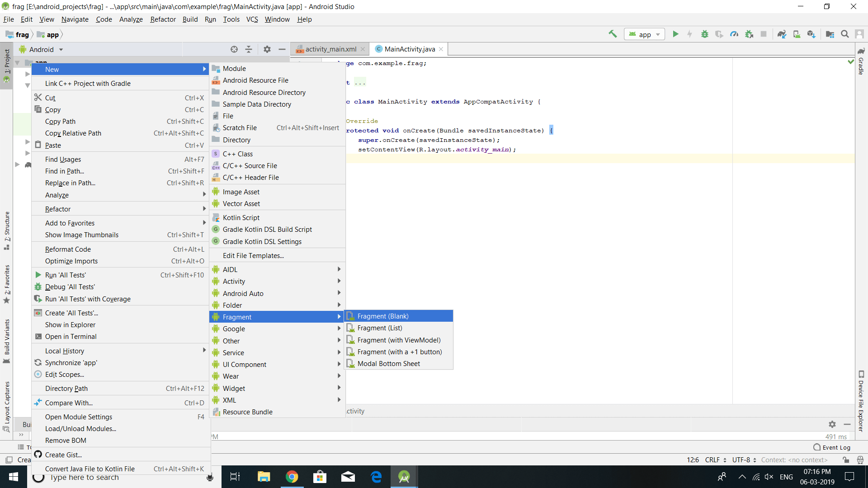Screen dimensions: 868x488
Task: Open settings gear in bottom tool window
Action: click(832, 424)
